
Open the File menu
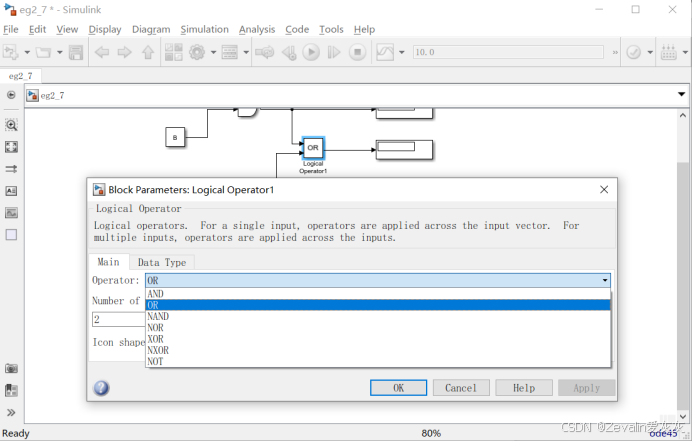(11, 30)
